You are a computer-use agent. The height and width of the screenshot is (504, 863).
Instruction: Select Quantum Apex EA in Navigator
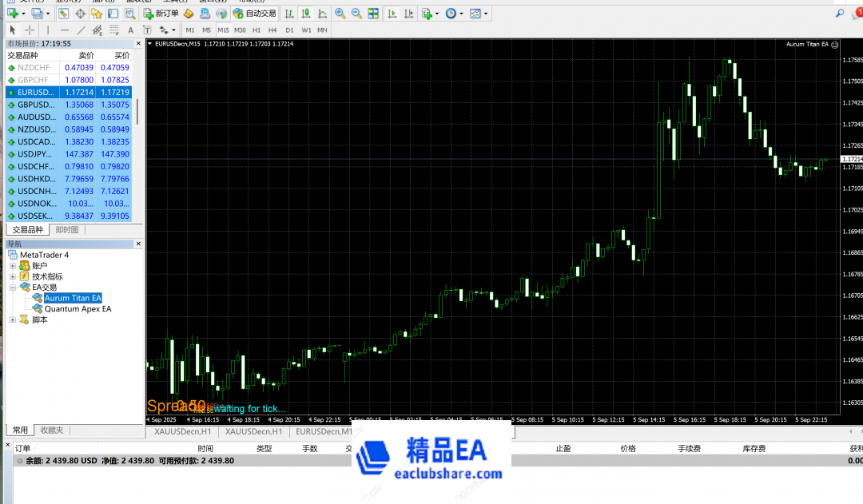[x=78, y=308]
